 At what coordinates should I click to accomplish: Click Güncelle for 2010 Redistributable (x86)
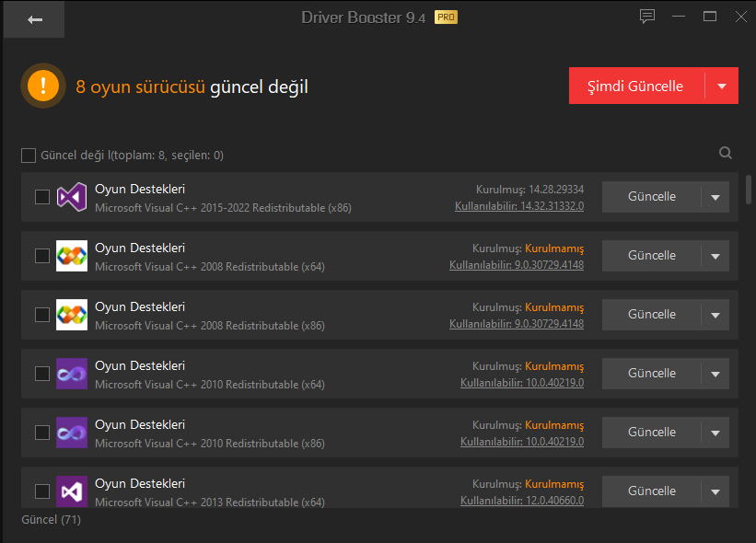point(651,432)
